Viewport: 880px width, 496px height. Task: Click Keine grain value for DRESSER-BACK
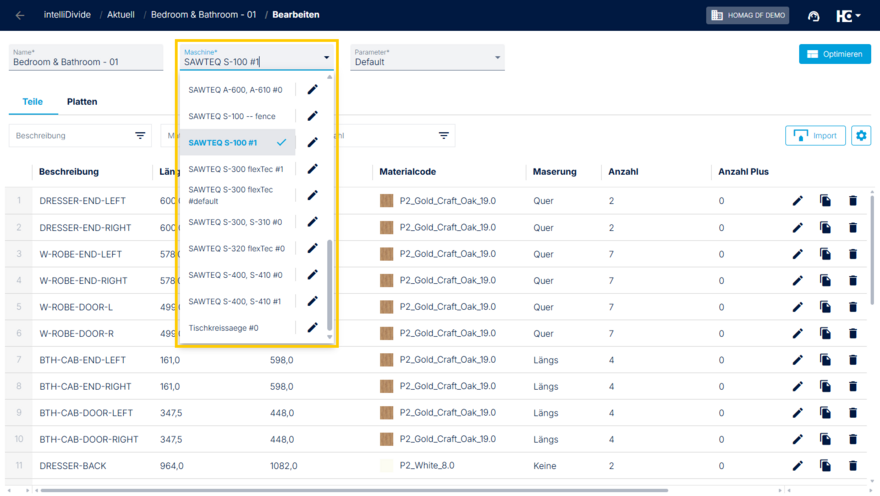[544, 466]
